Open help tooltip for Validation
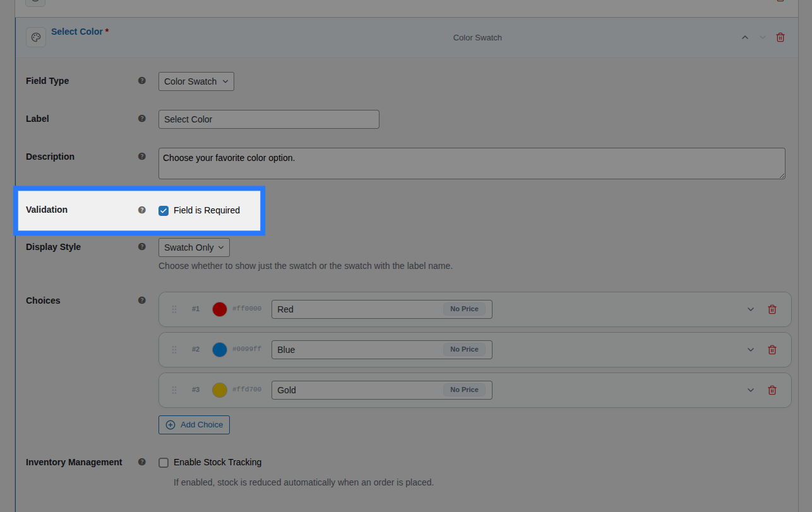This screenshot has width=812, height=512. (x=142, y=210)
